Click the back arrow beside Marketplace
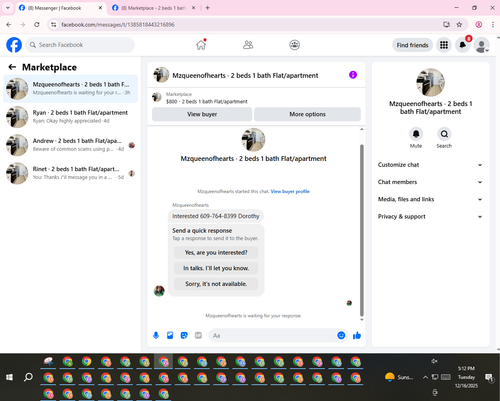Image resolution: width=500 pixels, height=401 pixels. (x=12, y=67)
